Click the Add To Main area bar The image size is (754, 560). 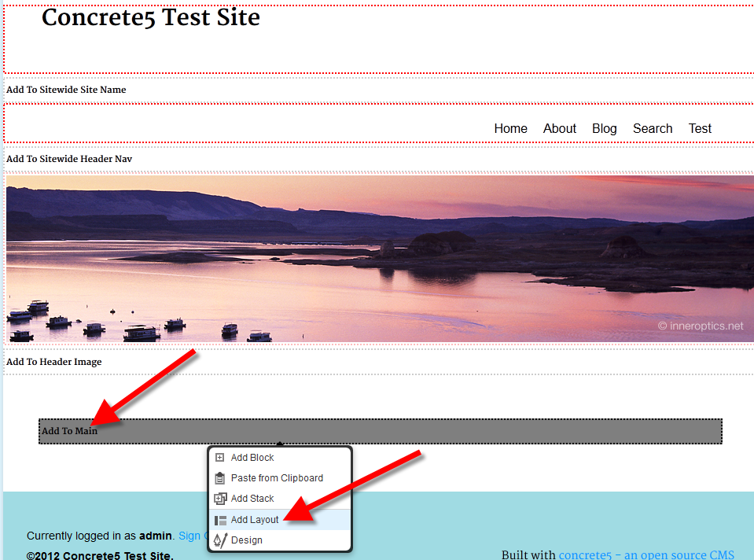393,431
